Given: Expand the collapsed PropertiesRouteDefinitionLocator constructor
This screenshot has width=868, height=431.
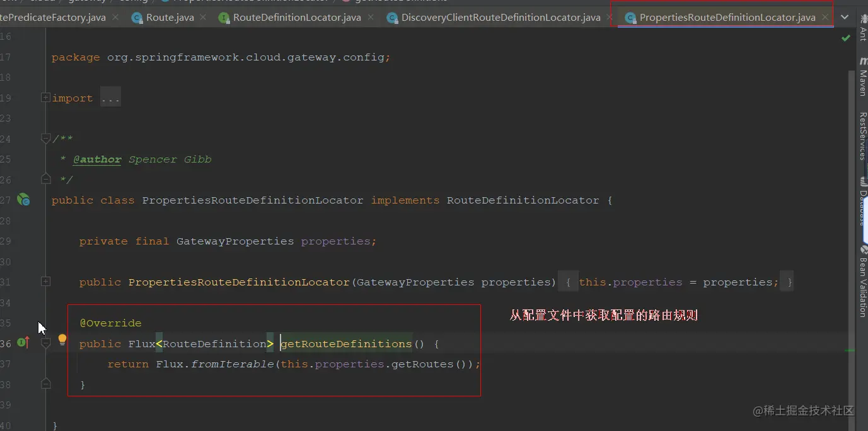Looking at the screenshot, I should (x=45, y=282).
